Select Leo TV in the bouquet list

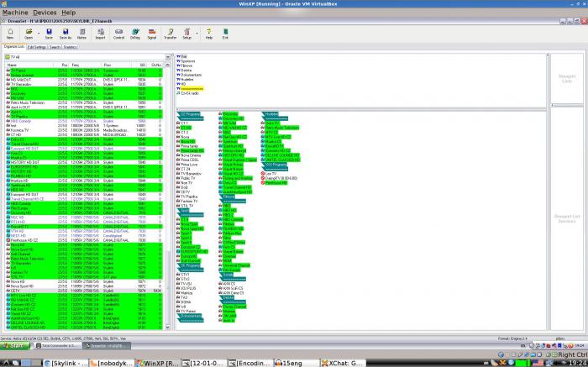tap(270, 174)
